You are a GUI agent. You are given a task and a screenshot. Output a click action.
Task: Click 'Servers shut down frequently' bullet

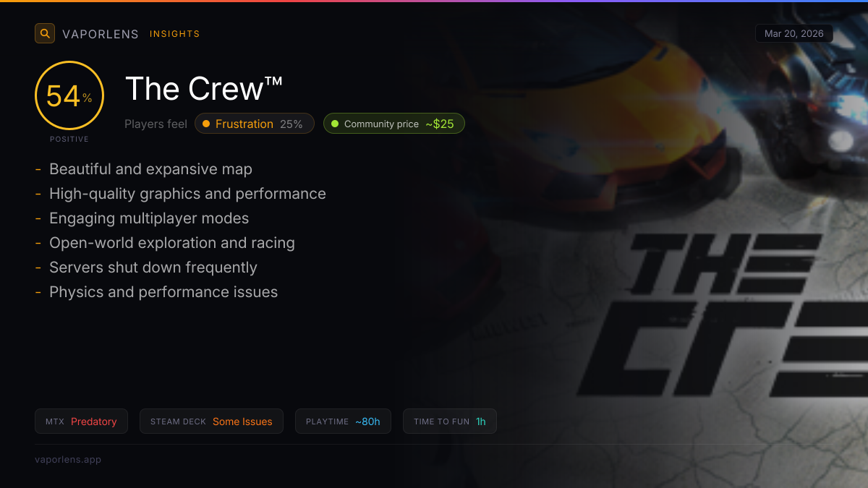(x=153, y=267)
